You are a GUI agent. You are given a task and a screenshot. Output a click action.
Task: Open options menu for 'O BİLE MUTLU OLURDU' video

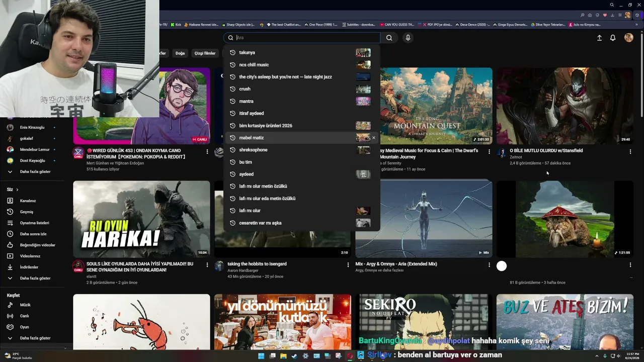pyautogui.click(x=630, y=151)
